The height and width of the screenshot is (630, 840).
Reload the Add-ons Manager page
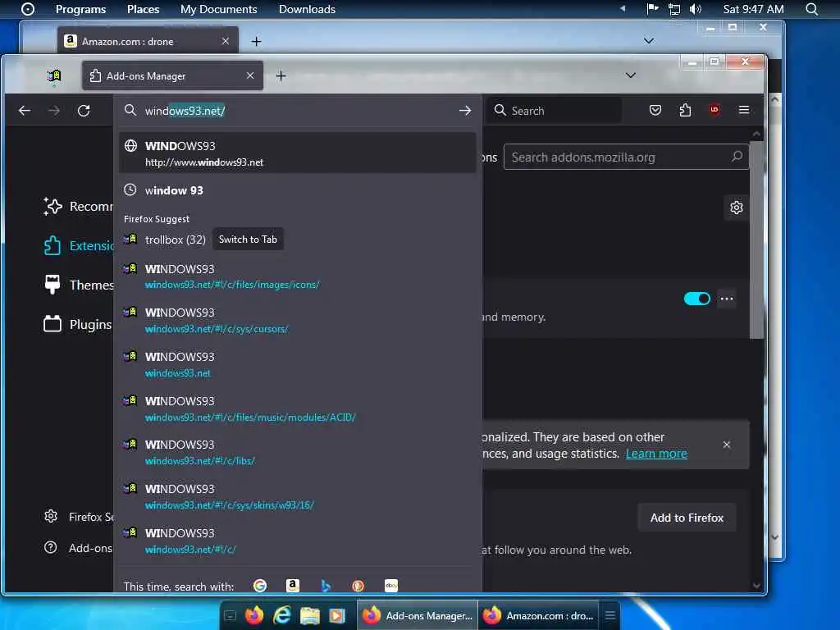coord(84,111)
